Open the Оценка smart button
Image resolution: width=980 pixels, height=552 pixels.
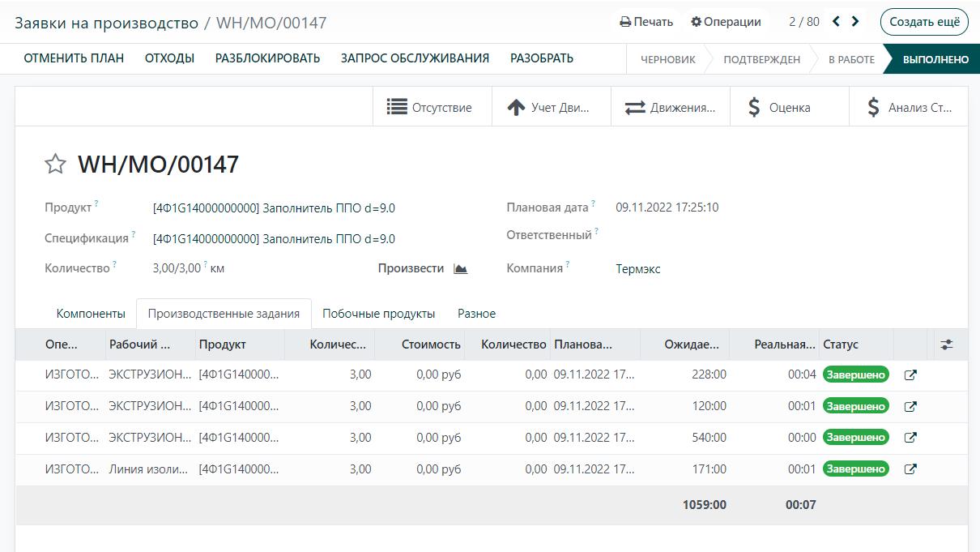(x=790, y=107)
